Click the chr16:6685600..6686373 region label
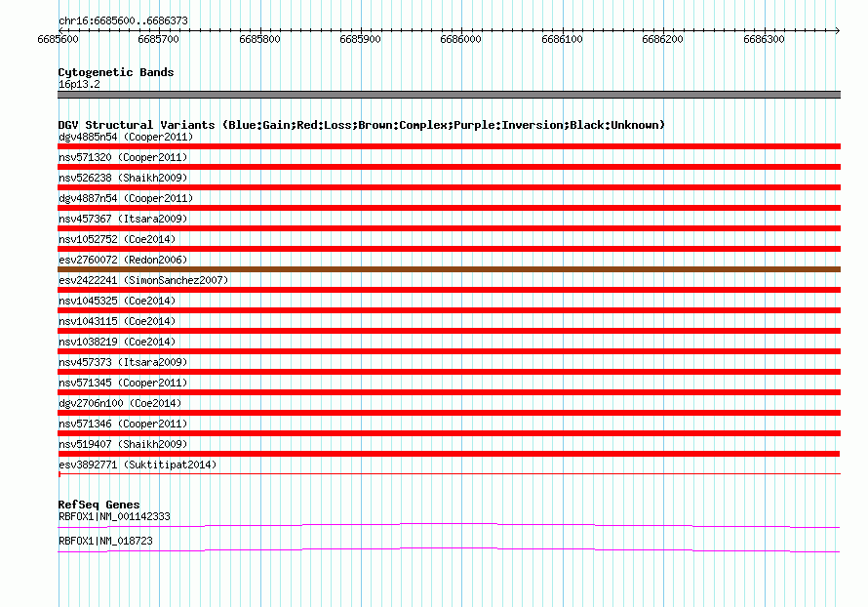This screenshot has height=607, width=868. (123, 20)
